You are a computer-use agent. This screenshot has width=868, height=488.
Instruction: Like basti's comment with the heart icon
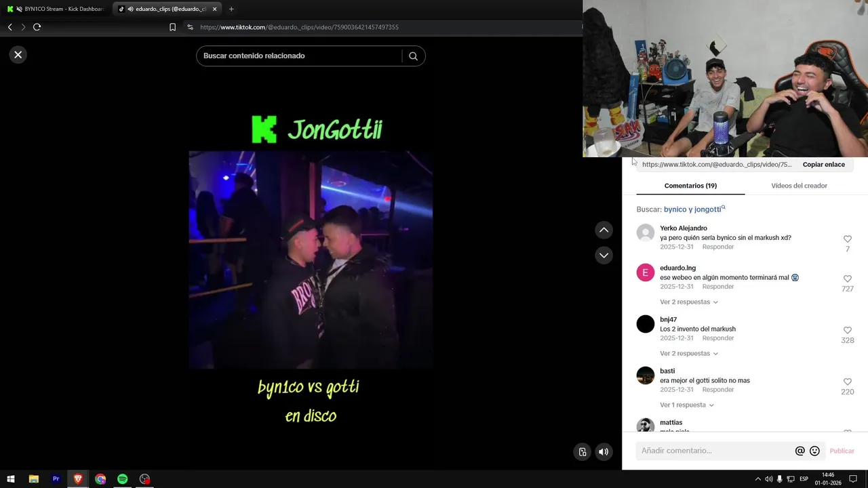coord(848,382)
